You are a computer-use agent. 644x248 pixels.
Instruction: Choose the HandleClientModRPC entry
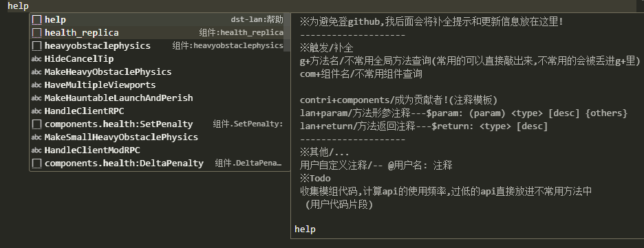[x=158, y=150]
